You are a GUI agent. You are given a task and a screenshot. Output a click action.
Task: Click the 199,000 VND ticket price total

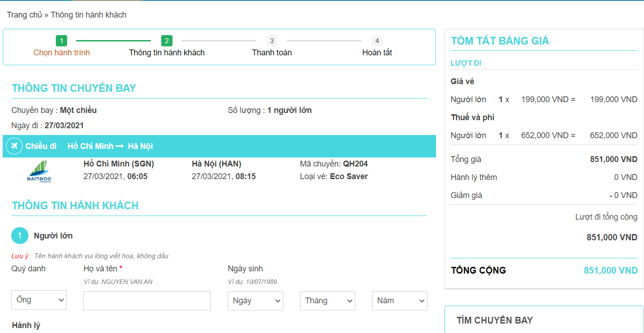(x=614, y=99)
